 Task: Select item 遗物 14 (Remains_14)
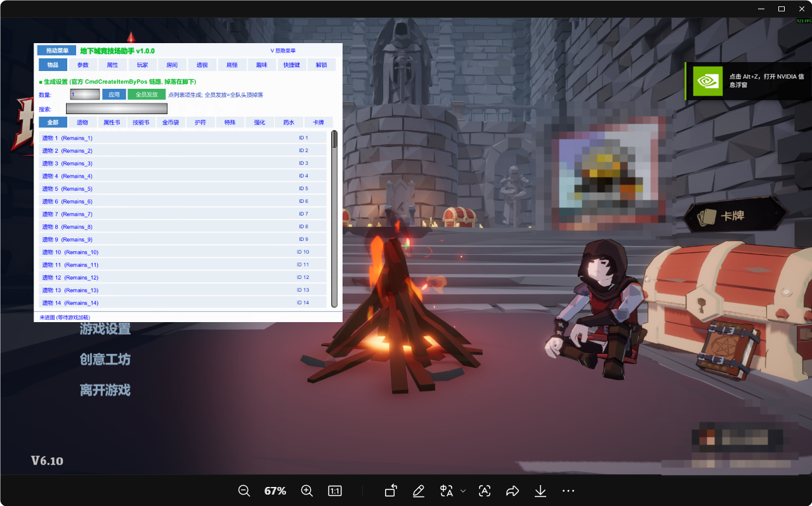pos(183,302)
